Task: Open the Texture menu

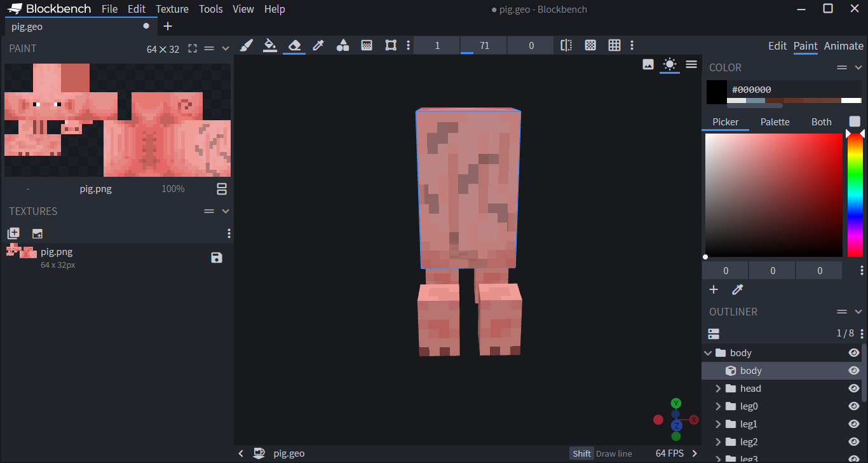Action: (172, 9)
